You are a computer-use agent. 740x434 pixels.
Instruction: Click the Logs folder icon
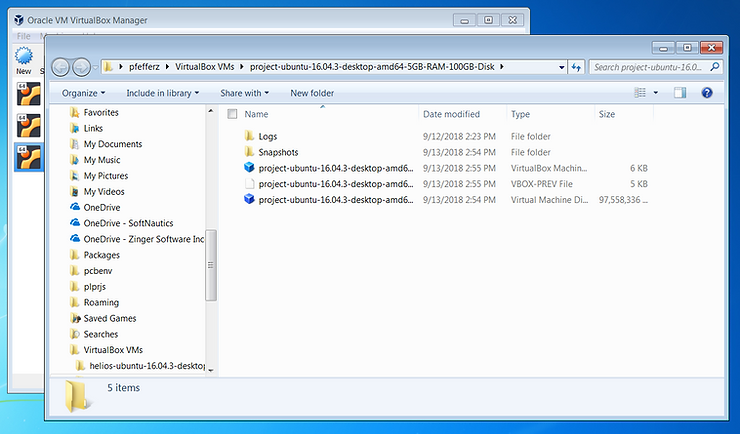point(250,136)
